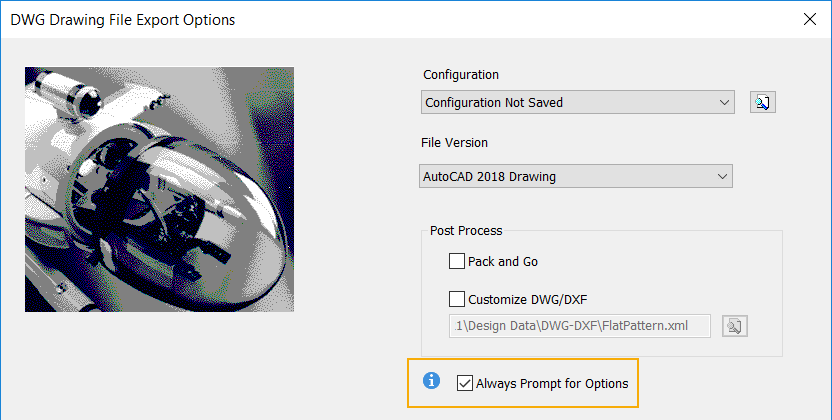Click the Post Process group heading

[x=465, y=230]
